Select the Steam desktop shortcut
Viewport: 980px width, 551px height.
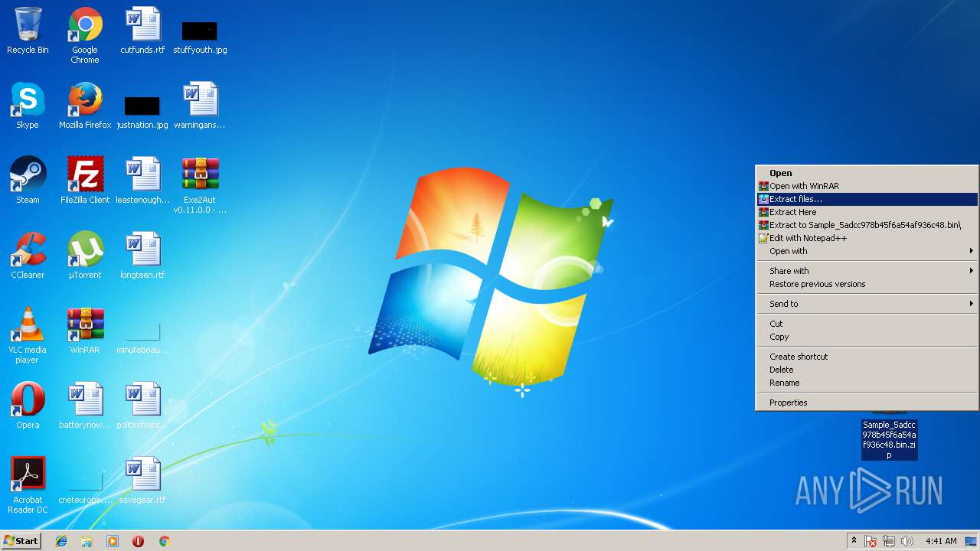(28, 181)
